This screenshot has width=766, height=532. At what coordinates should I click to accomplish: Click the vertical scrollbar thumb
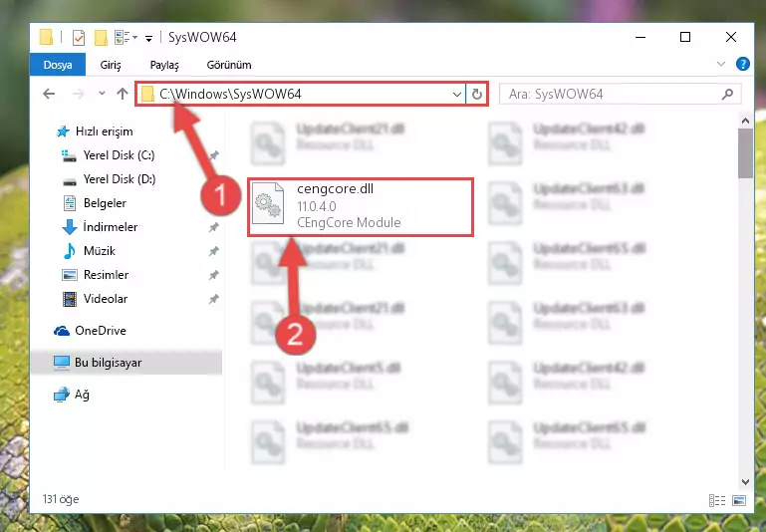[x=745, y=153]
